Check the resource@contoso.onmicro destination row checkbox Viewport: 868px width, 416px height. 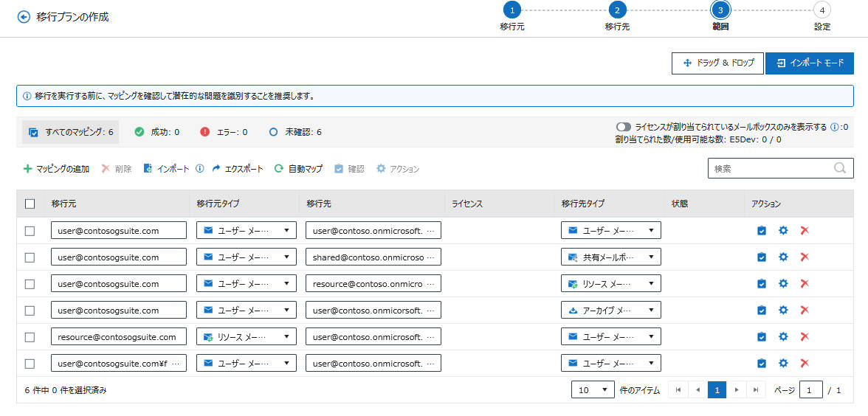[x=30, y=284]
